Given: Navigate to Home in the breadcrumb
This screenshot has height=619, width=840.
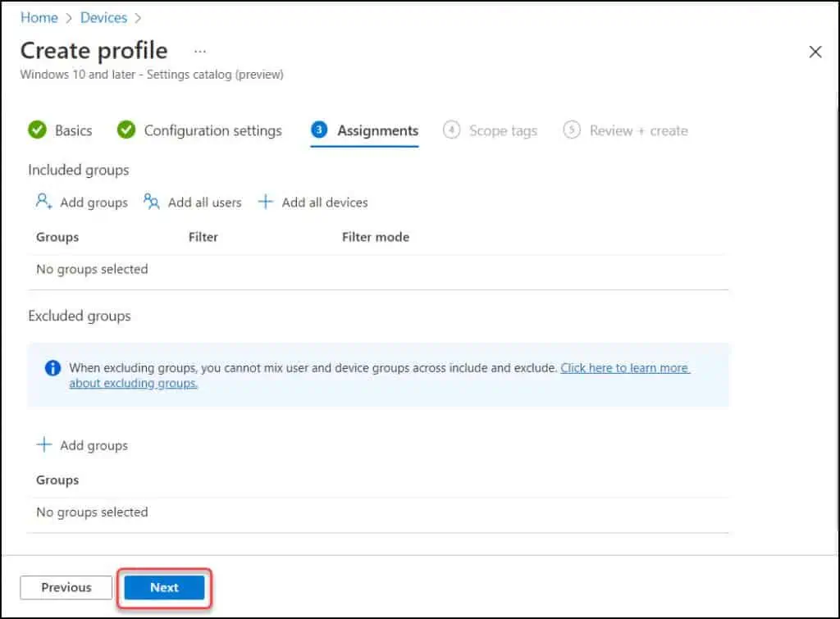Looking at the screenshot, I should click(39, 18).
